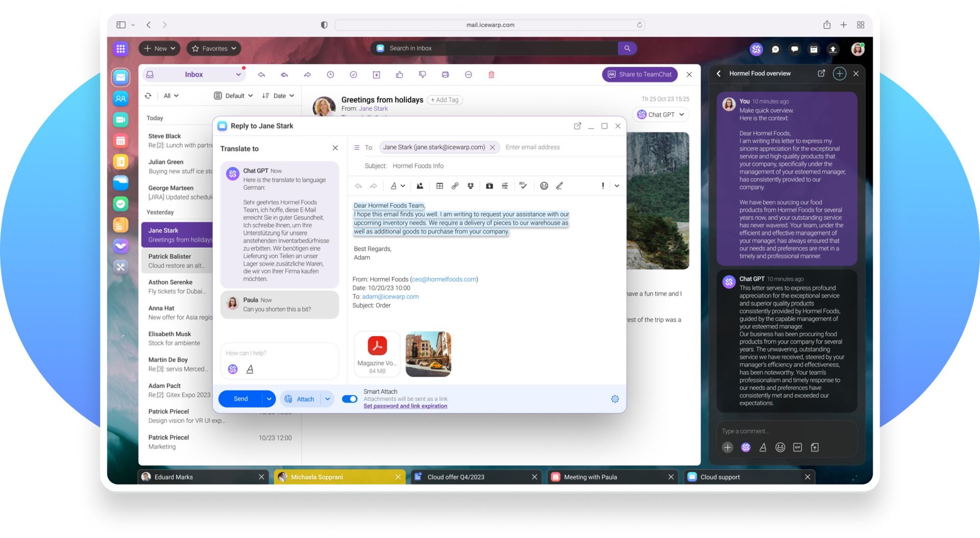This screenshot has width=980, height=538.
Task: Open the calendar app in left sidebar
Action: [120, 141]
